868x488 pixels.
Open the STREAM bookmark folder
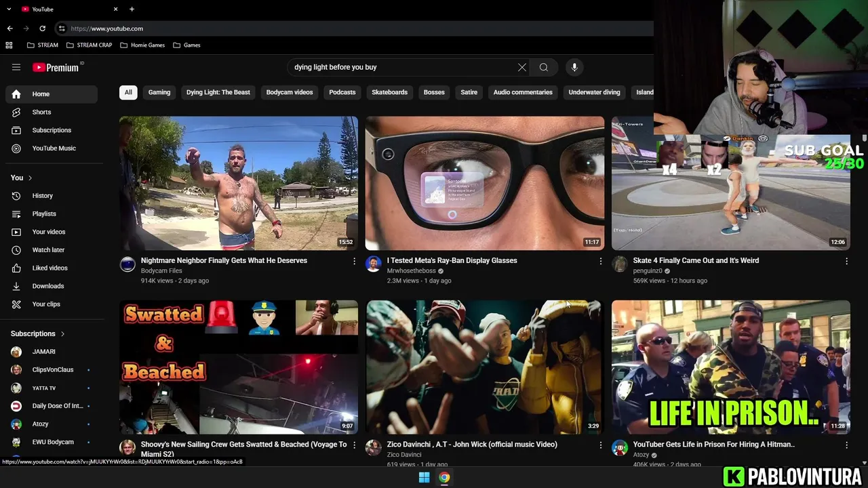click(x=42, y=45)
